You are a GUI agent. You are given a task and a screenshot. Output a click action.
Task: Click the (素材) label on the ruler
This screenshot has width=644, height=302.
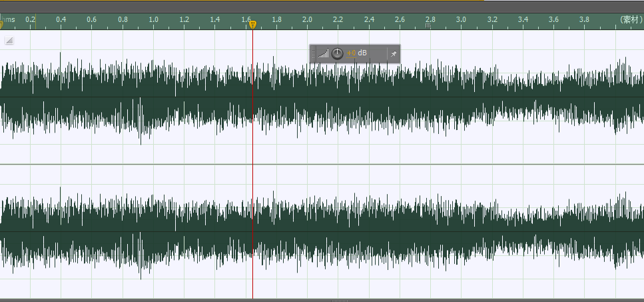tap(630, 20)
